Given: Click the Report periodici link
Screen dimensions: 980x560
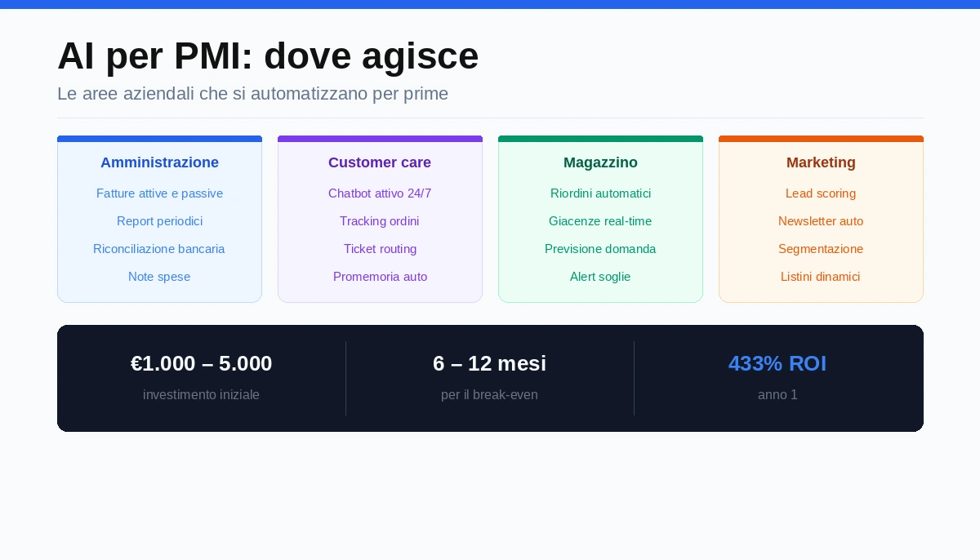Looking at the screenshot, I should pos(159,221).
